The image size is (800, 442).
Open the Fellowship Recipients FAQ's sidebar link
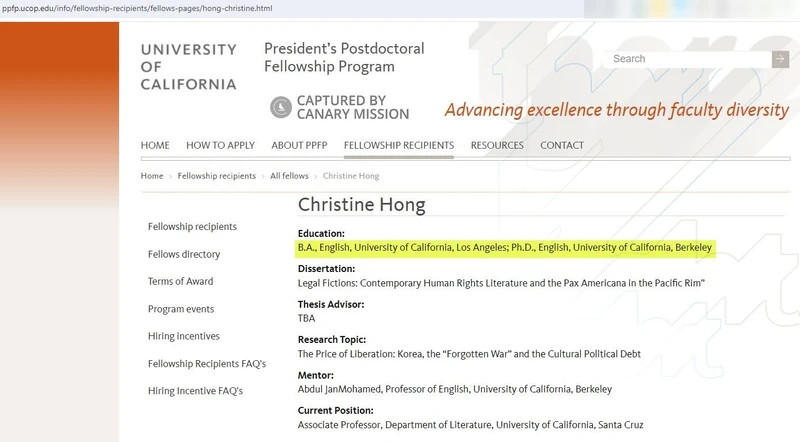pos(207,363)
